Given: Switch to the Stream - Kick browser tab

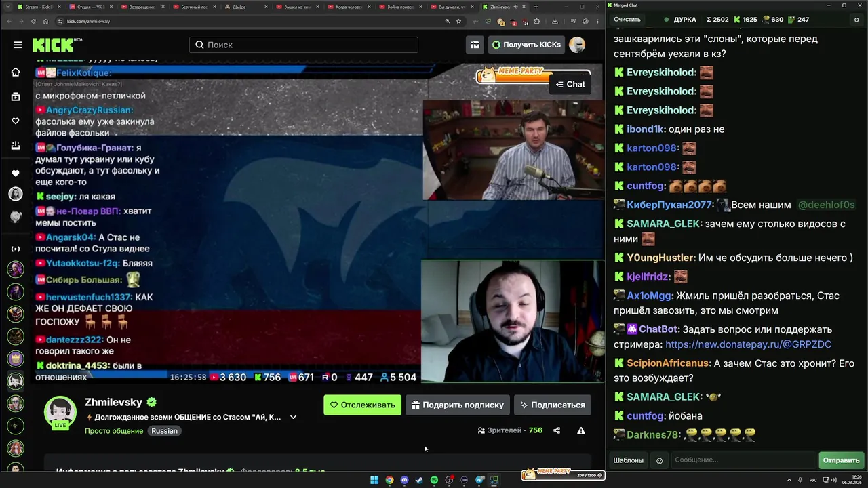Looking at the screenshot, I should [39, 7].
